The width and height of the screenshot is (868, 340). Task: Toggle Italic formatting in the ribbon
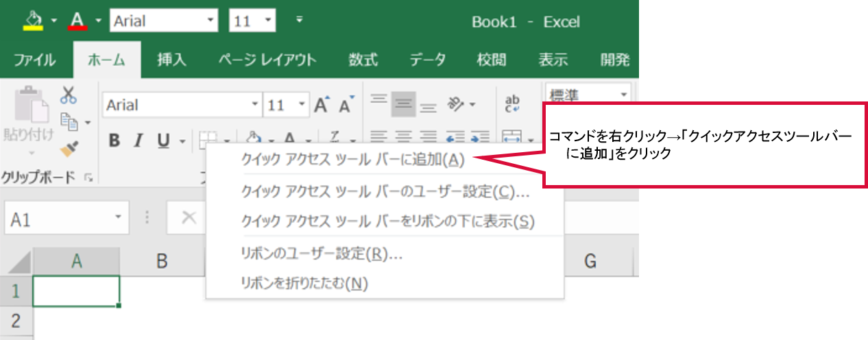coord(138,141)
